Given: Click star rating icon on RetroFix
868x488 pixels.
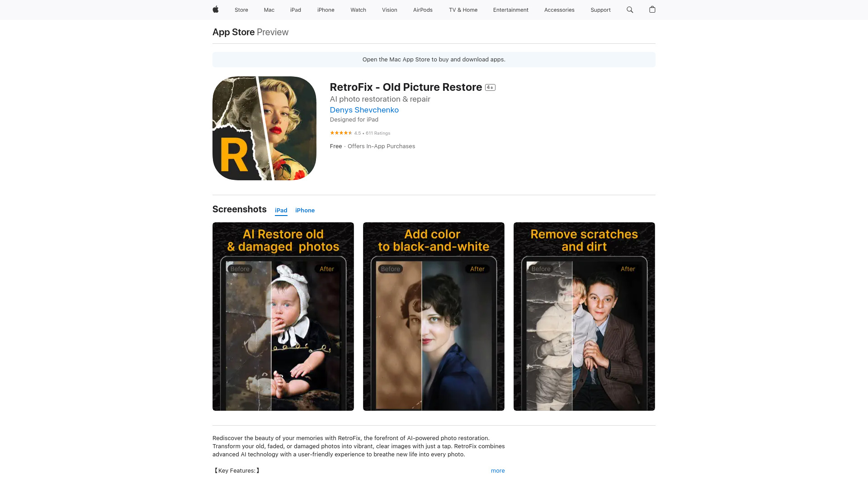Looking at the screenshot, I should click(340, 133).
